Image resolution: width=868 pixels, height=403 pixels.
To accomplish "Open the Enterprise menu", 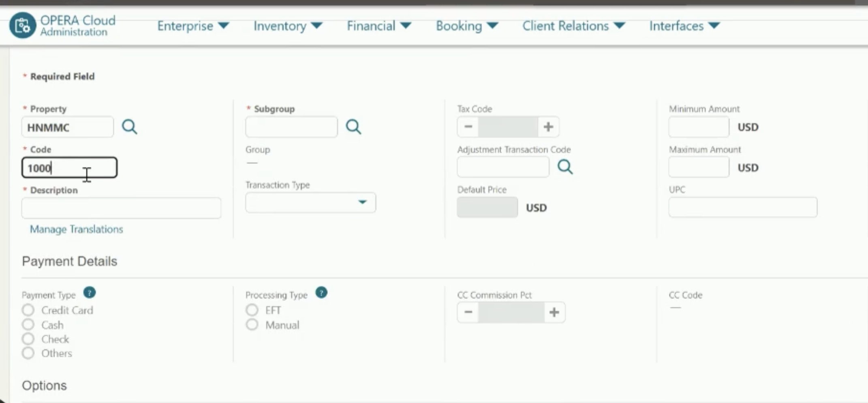I will pyautogui.click(x=193, y=26).
